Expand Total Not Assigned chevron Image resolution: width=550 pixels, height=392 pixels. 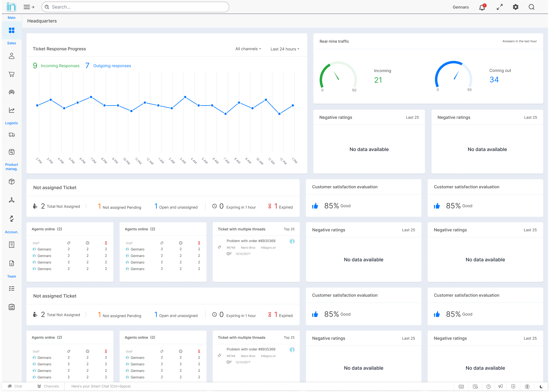tap(86, 206)
